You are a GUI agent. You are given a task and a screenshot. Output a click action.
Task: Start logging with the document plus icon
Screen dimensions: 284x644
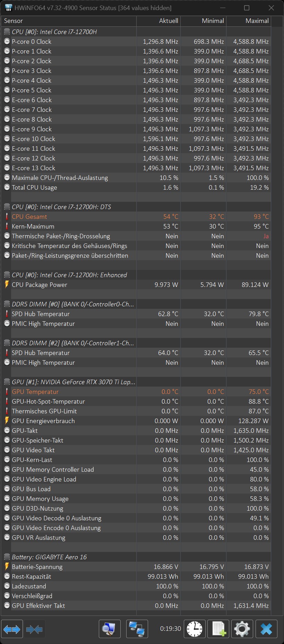click(218, 629)
